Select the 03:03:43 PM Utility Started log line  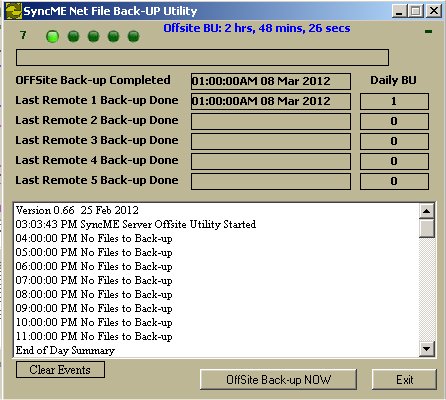(x=136, y=224)
